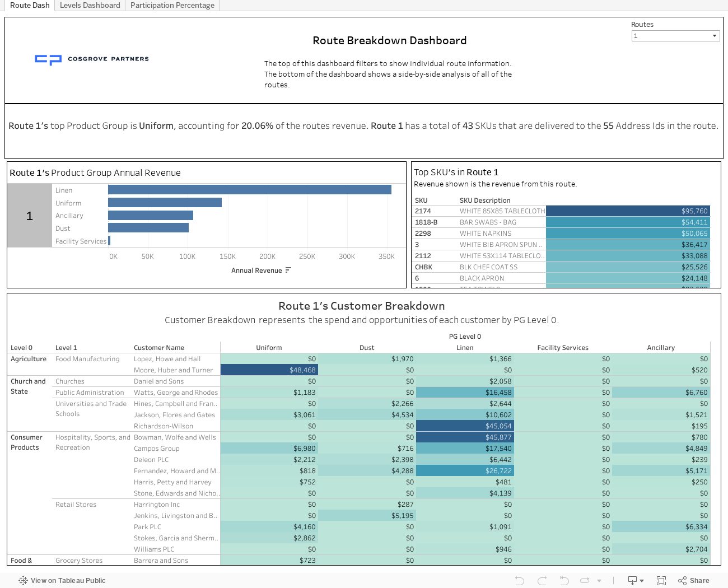
Task: Open the refresh options dropdown caret
Action: coord(599,581)
